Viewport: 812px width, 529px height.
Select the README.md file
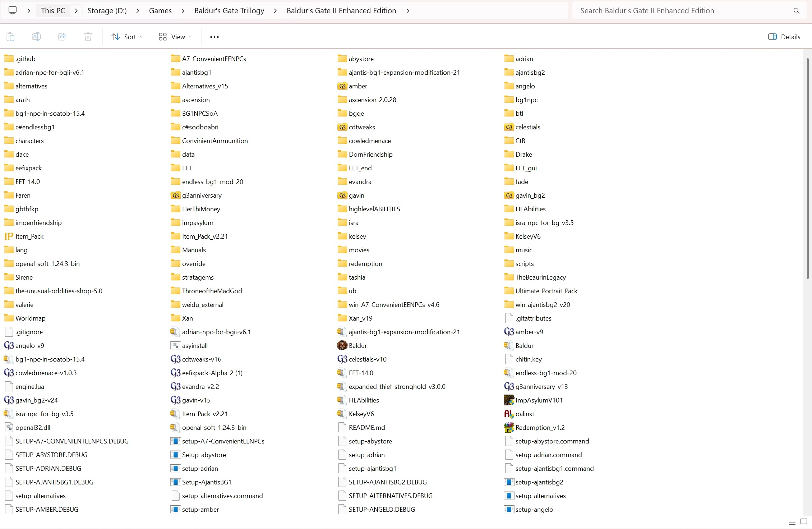click(x=361, y=428)
